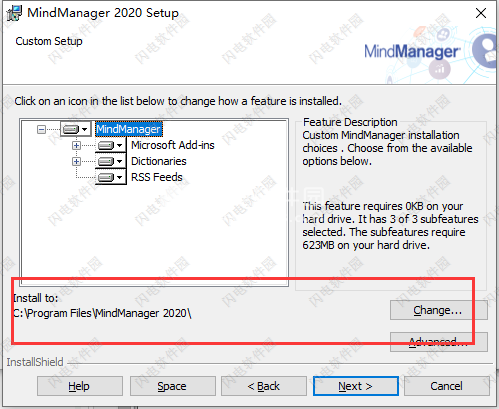
Task: Expand the Microsoft Add-ins tree node
Action: (76, 145)
